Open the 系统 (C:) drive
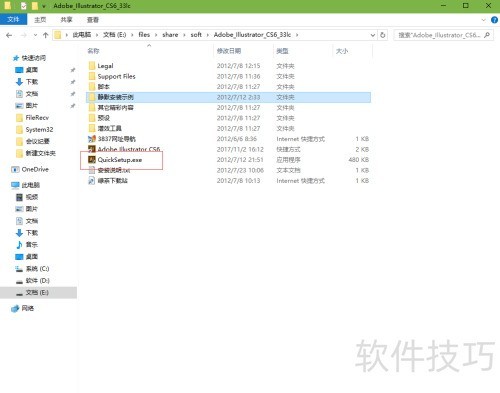The width and height of the screenshot is (500, 393). click(37, 269)
